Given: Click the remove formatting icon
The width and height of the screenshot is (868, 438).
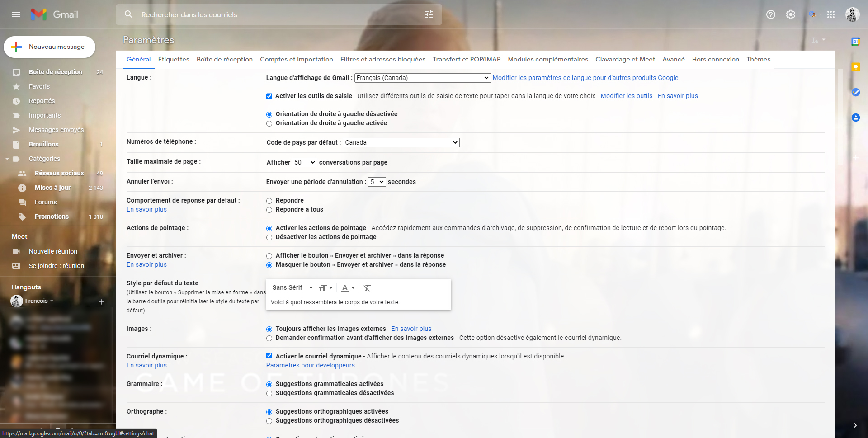Looking at the screenshot, I should pos(367,288).
